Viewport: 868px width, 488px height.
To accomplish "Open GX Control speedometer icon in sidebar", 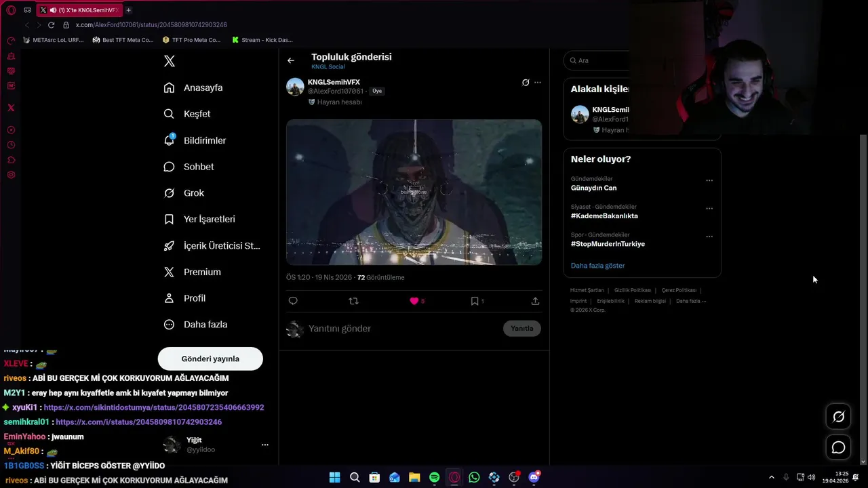I will pyautogui.click(x=11, y=41).
